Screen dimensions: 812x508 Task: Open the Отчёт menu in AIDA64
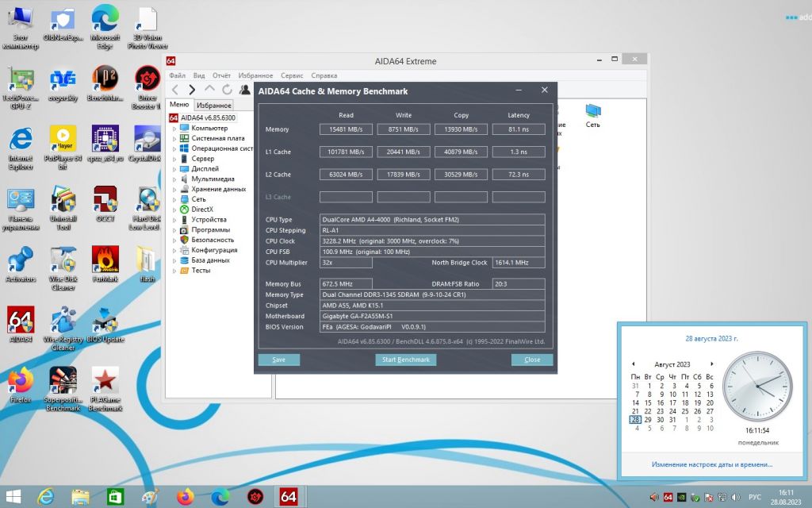pos(222,75)
